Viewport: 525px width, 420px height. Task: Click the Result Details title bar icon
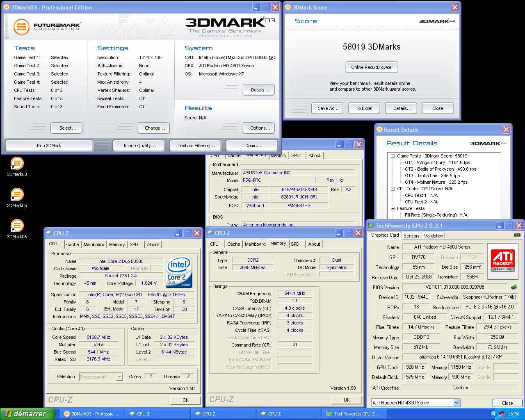coord(379,130)
